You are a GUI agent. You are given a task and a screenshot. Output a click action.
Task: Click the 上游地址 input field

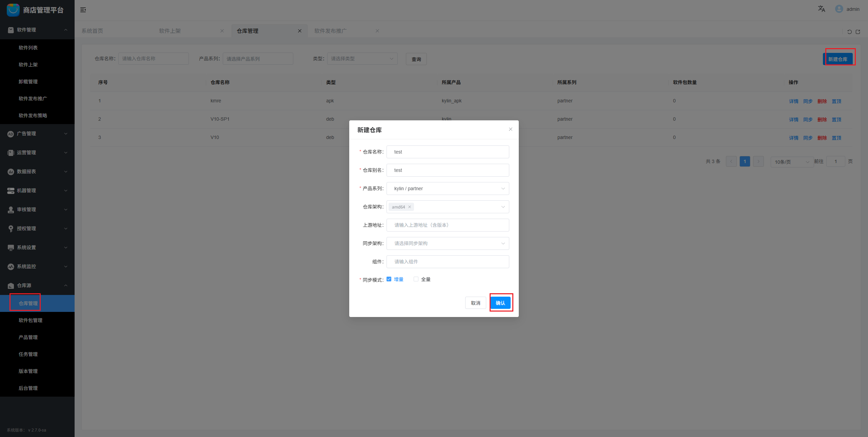(x=448, y=225)
